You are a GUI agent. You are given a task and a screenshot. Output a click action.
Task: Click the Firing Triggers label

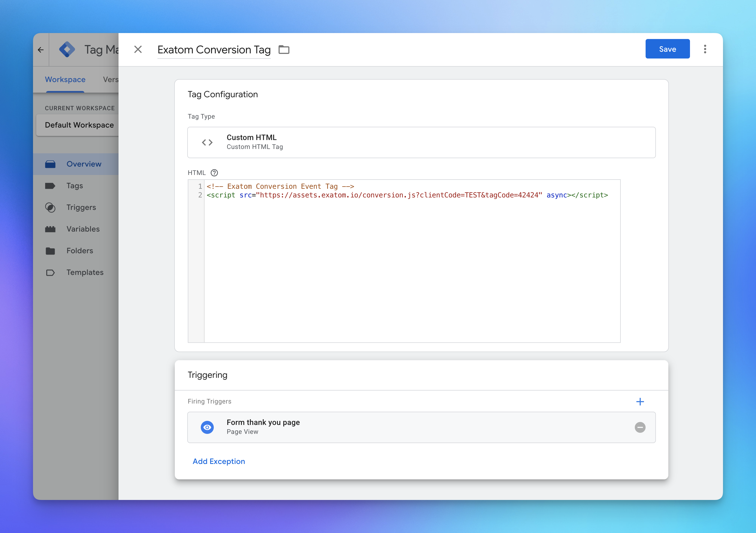209,401
